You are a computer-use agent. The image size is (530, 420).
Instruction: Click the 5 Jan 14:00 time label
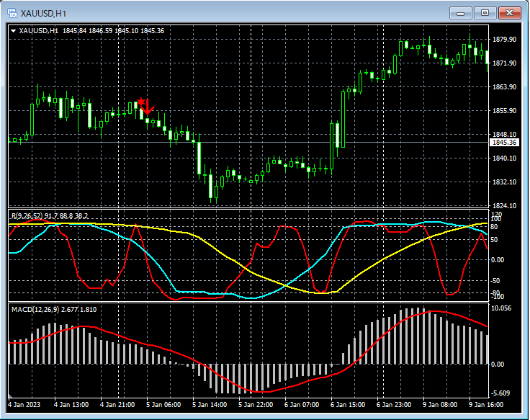210,405
